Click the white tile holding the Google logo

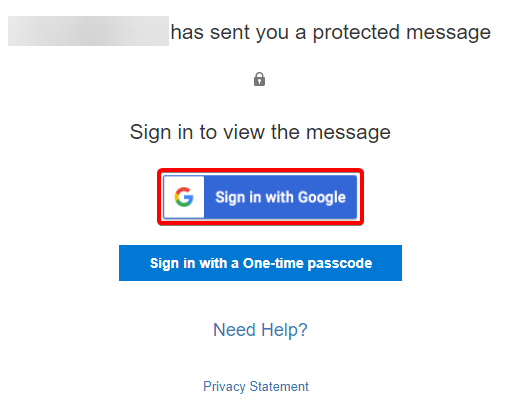[x=184, y=197]
